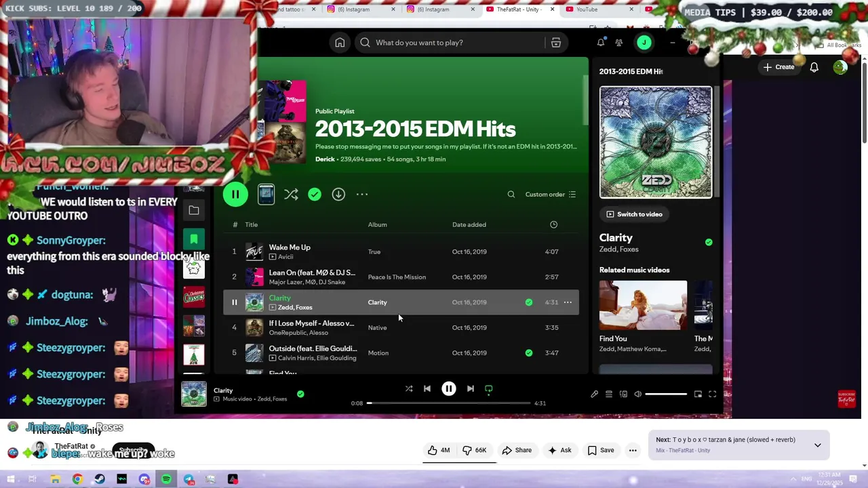Open the Clarity album art in Now Playing panel

pos(656,142)
